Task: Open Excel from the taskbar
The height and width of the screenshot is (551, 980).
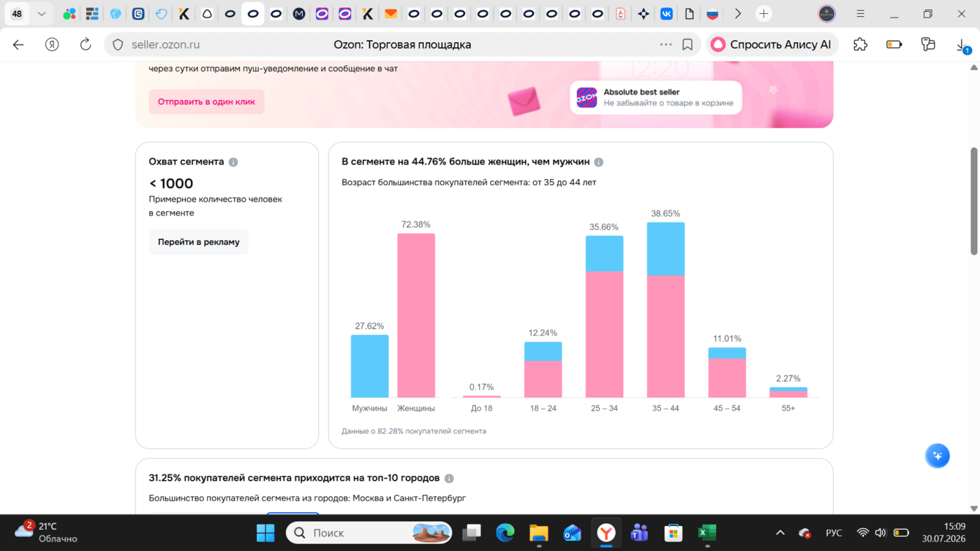Action: click(707, 533)
